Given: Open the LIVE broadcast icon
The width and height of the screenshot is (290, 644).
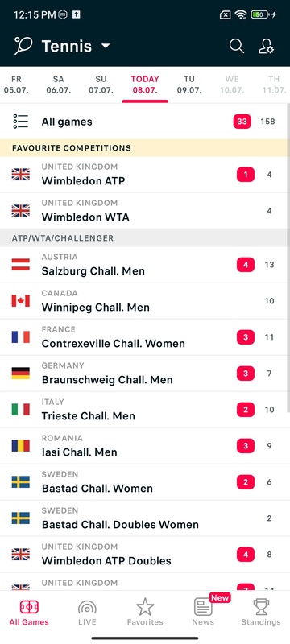Looking at the screenshot, I should tap(87, 607).
